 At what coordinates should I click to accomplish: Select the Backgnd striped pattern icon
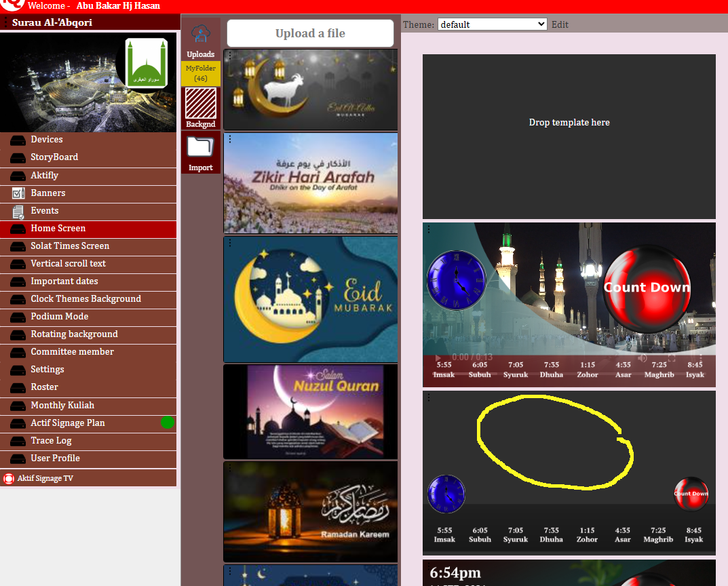pos(201,104)
